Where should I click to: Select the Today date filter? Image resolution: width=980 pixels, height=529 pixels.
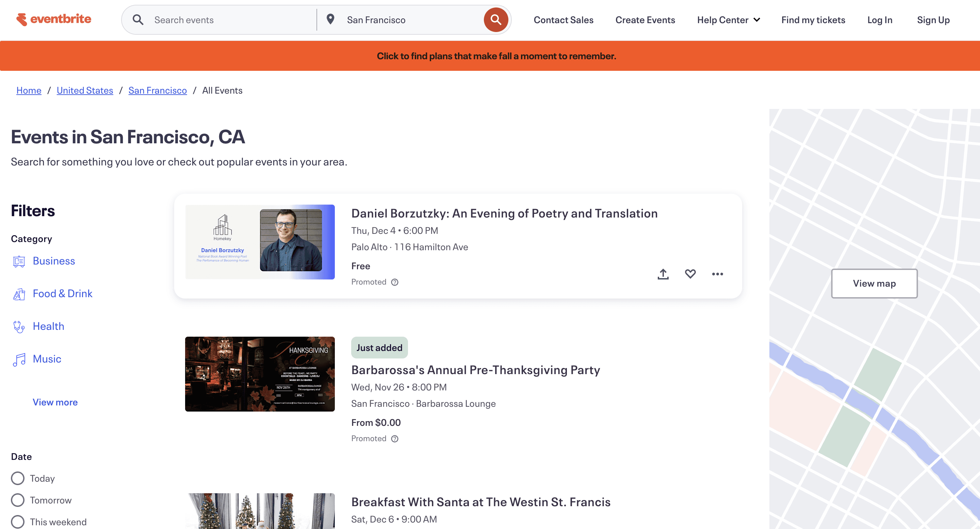click(x=17, y=478)
